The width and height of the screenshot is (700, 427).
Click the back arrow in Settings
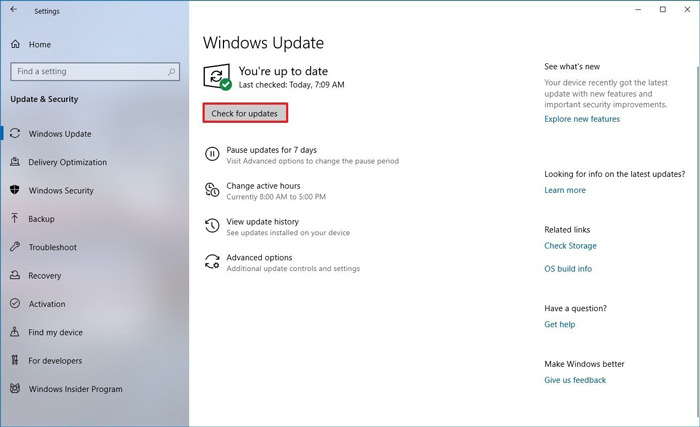[x=14, y=12]
